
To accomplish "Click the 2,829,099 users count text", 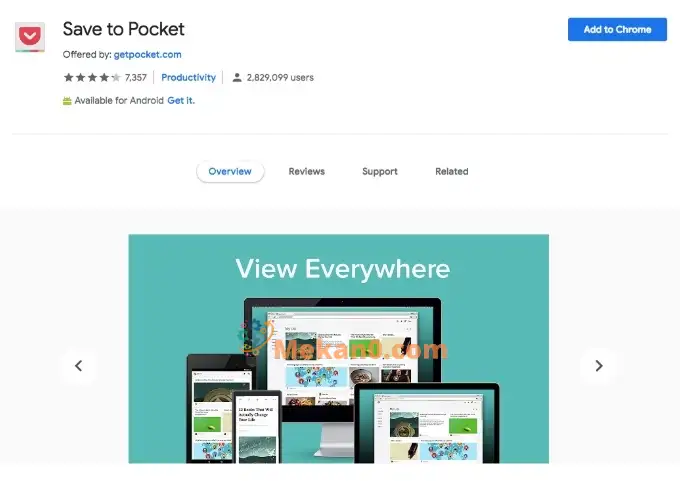I will [280, 78].
